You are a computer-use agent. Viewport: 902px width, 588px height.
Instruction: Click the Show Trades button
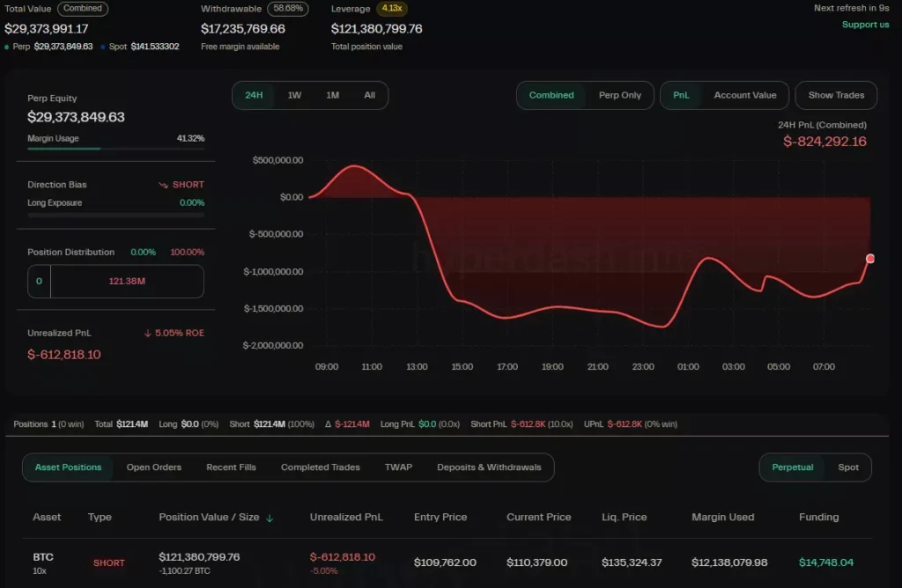836,95
